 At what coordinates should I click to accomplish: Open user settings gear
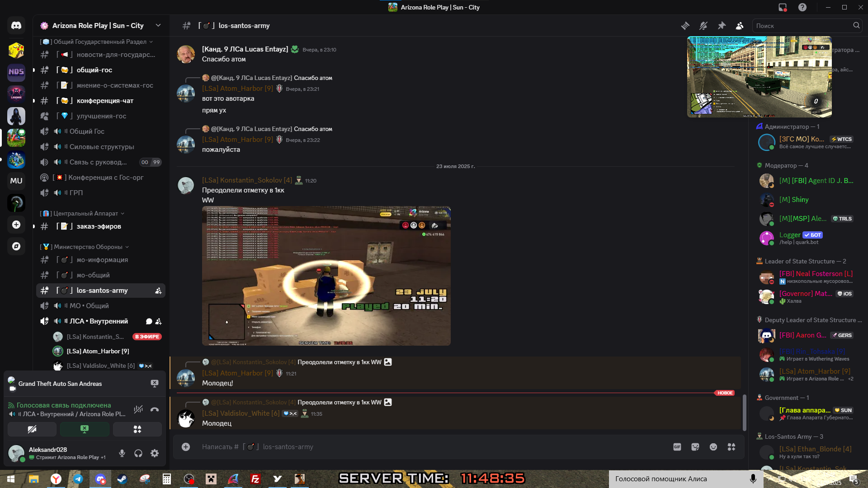(x=155, y=453)
